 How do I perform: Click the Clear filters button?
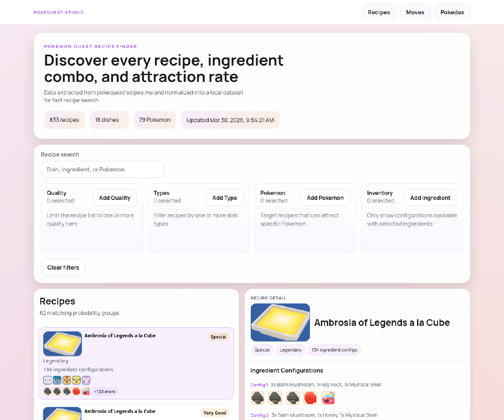click(63, 268)
